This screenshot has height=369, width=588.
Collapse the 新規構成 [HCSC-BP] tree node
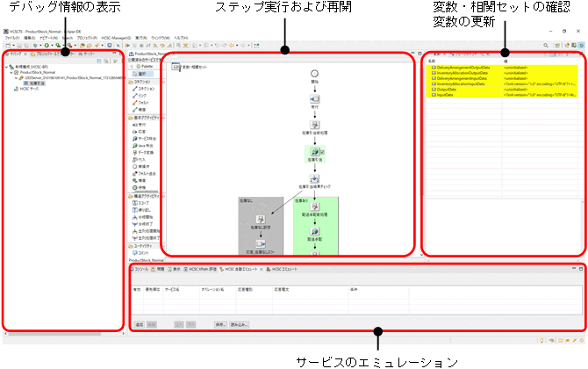6,67
